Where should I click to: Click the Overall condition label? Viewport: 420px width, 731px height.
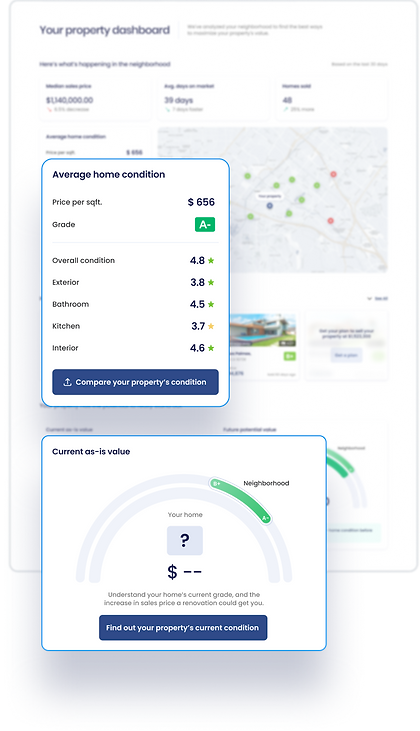83,261
